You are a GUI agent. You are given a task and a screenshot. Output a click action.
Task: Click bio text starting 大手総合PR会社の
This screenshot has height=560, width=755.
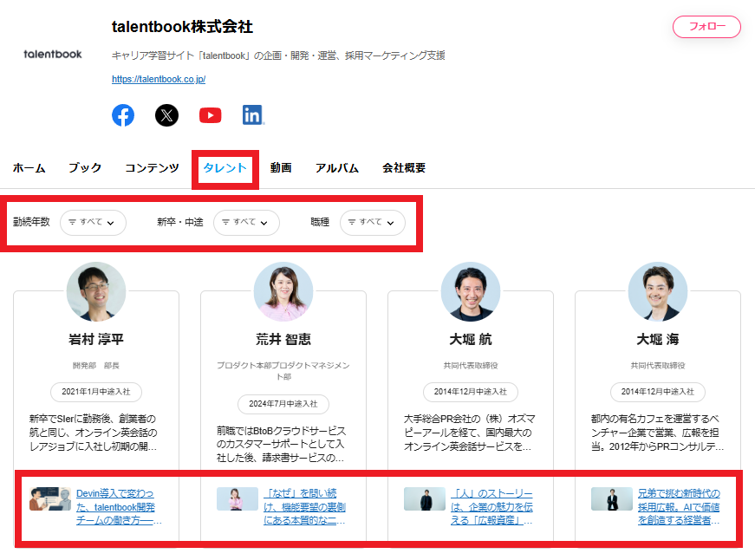coord(470,433)
